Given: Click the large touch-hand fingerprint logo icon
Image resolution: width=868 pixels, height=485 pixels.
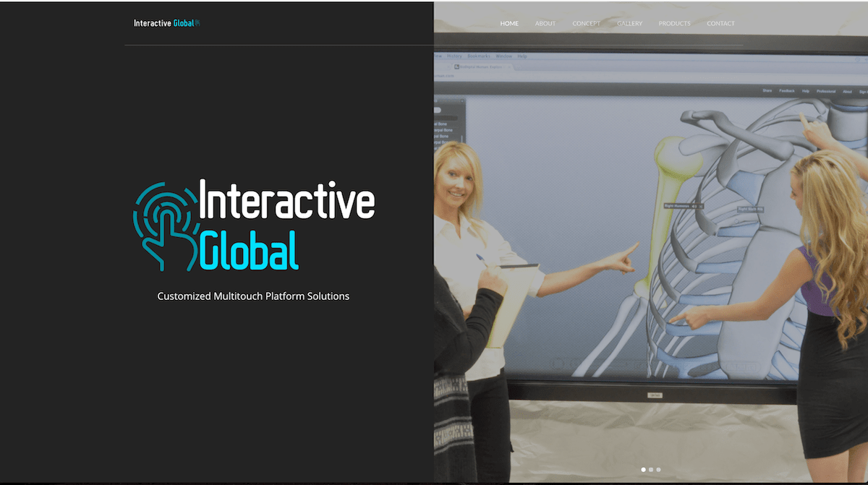Looking at the screenshot, I should tap(164, 226).
